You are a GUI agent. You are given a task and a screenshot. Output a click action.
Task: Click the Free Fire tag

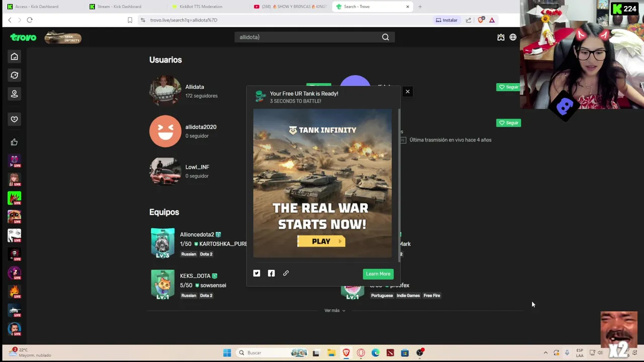coord(432,296)
